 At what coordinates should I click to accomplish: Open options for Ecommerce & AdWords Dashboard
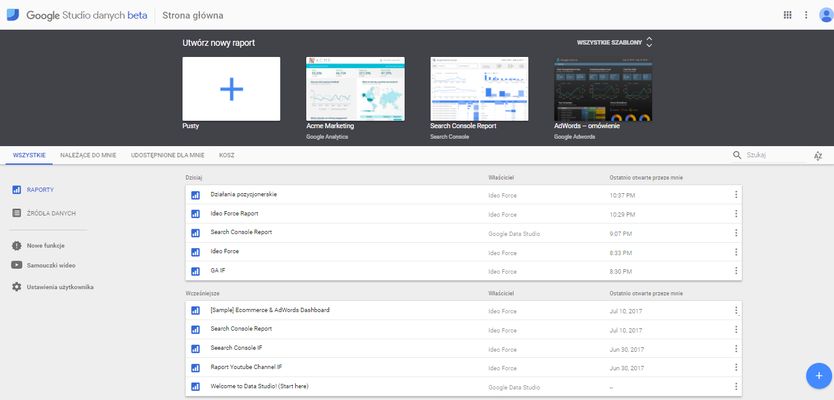point(736,311)
